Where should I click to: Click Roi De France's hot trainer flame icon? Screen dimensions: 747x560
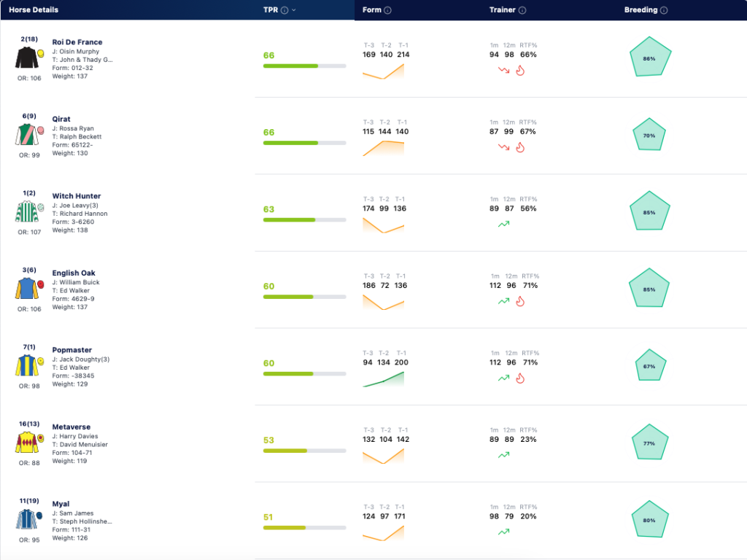(x=520, y=71)
